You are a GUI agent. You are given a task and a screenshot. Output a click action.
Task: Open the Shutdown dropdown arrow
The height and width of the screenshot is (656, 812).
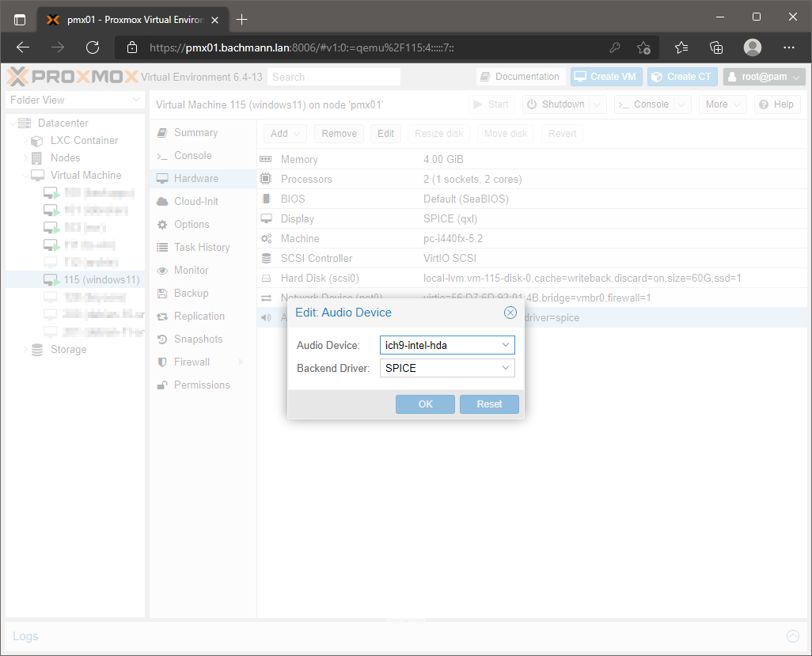tap(597, 104)
